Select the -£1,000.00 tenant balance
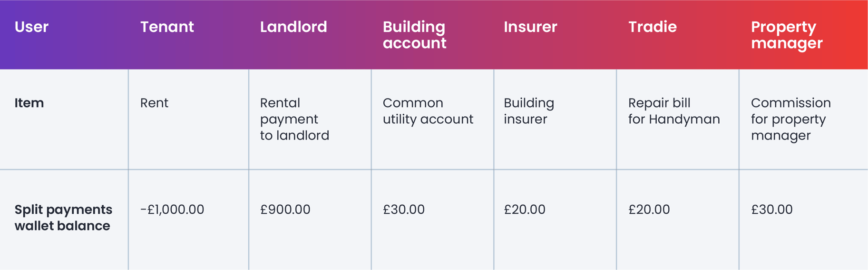Screen dimensions: 868x270 tap(172, 210)
